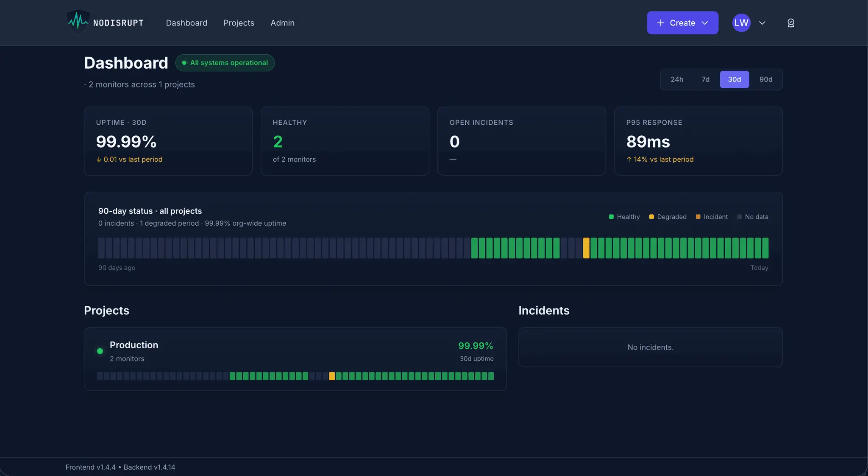Click the 2 monitors text under Production
This screenshot has height=476, width=868.
pos(127,358)
